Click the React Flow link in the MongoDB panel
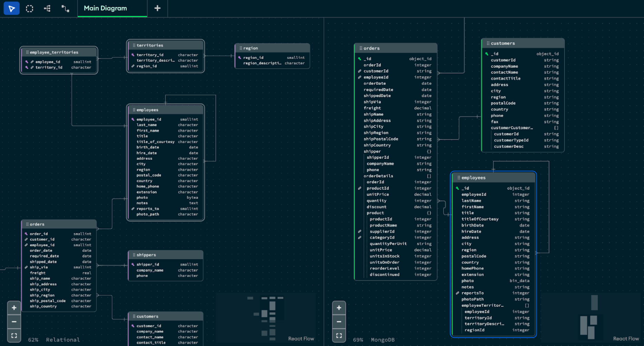644x346 pixels. (x=626, y=338)
